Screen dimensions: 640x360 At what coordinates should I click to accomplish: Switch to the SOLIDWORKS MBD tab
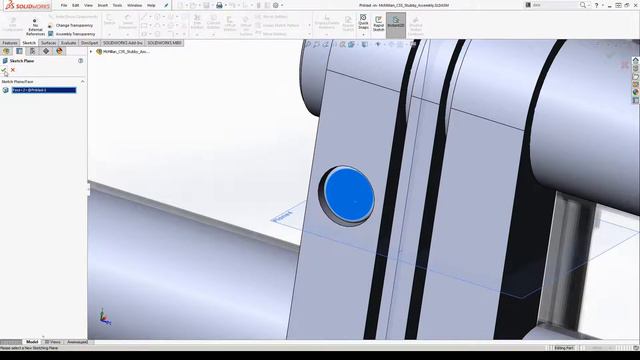pos(164,43)
